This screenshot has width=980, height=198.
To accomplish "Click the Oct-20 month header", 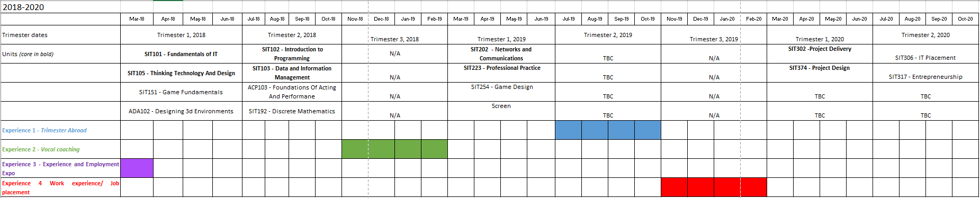I will [x=965, y=19].
